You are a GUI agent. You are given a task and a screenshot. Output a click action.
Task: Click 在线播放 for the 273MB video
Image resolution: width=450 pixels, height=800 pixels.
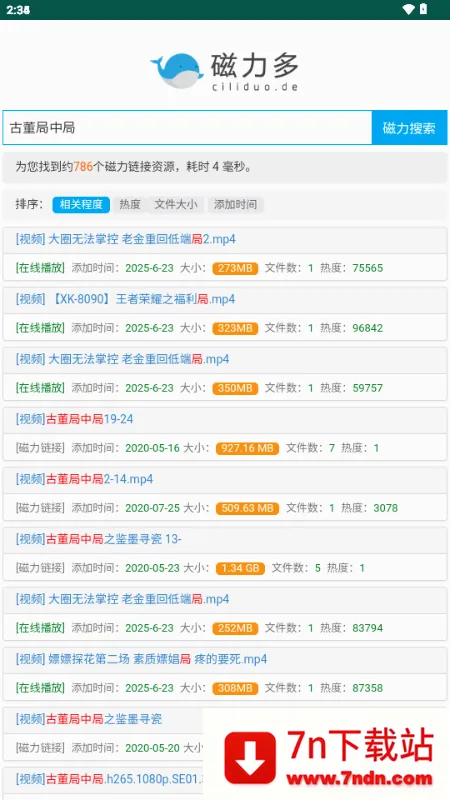coord(40,268)
